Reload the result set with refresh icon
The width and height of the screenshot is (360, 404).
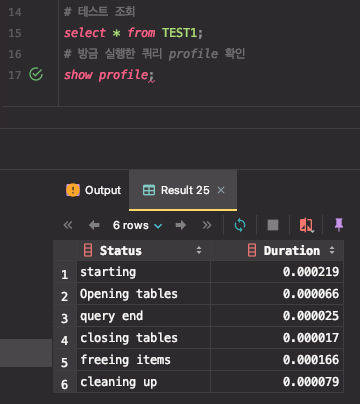(240, 225)
